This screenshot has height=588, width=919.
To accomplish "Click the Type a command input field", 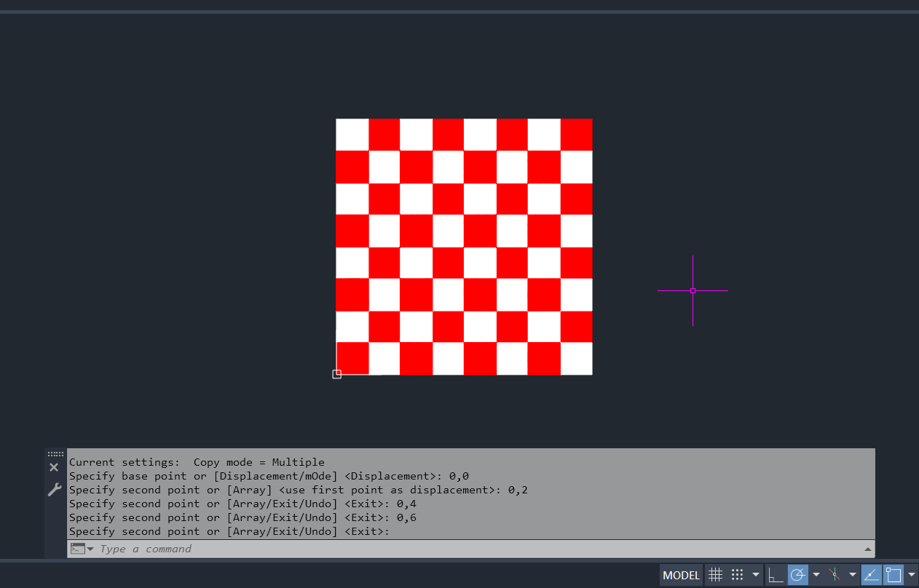I will pos(479,549).
